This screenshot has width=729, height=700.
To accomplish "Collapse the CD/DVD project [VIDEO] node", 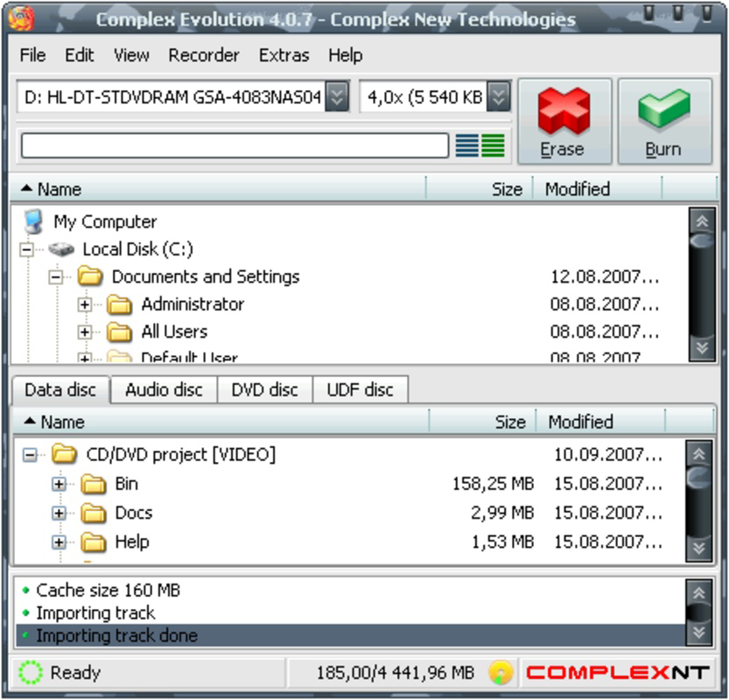I will [30, 455].
